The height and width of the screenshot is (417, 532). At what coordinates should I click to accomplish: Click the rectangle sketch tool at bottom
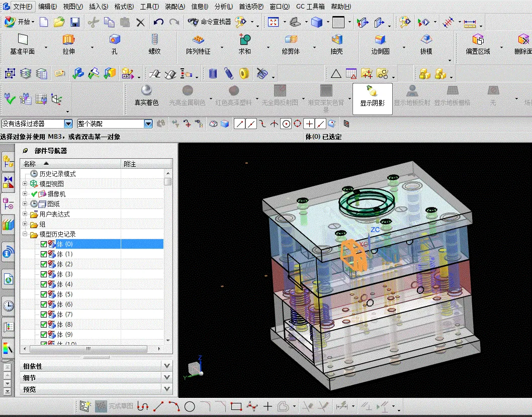pyautogui.click(x=236, y=406)
